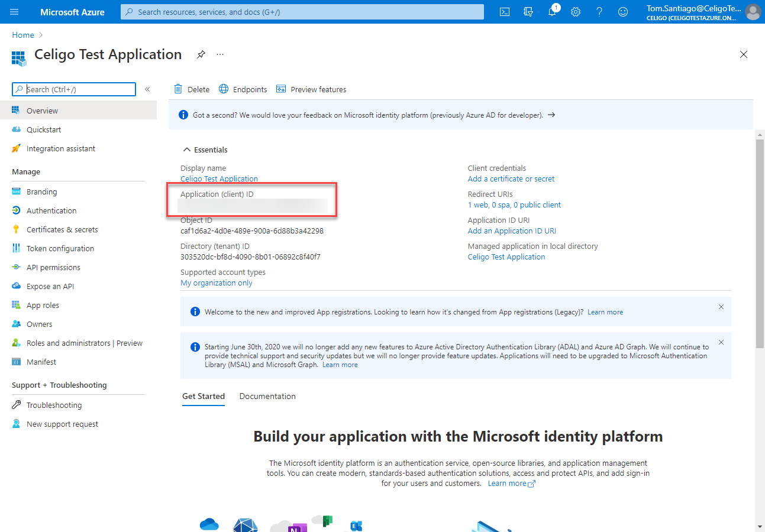Open the notifications bell icon
Screen dimensions: 765x532
pos(552,12)
